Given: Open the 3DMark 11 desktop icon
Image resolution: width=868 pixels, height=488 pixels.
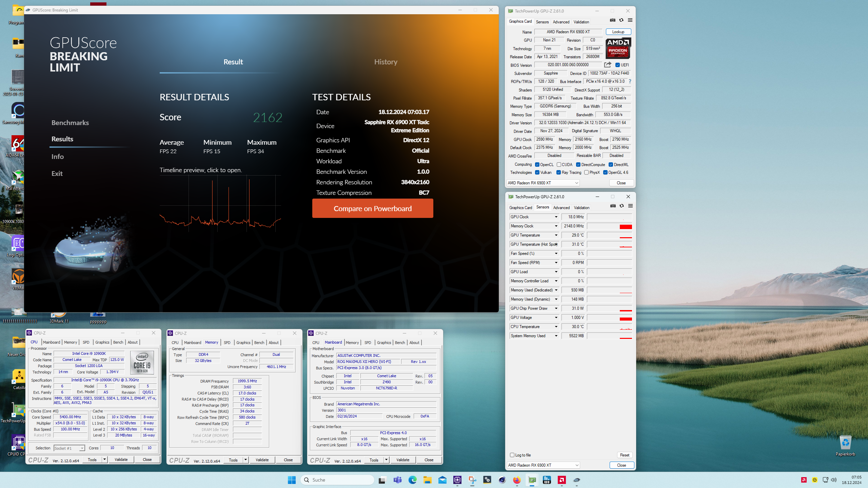Looking at the screenshot, I should click(59, 318).
